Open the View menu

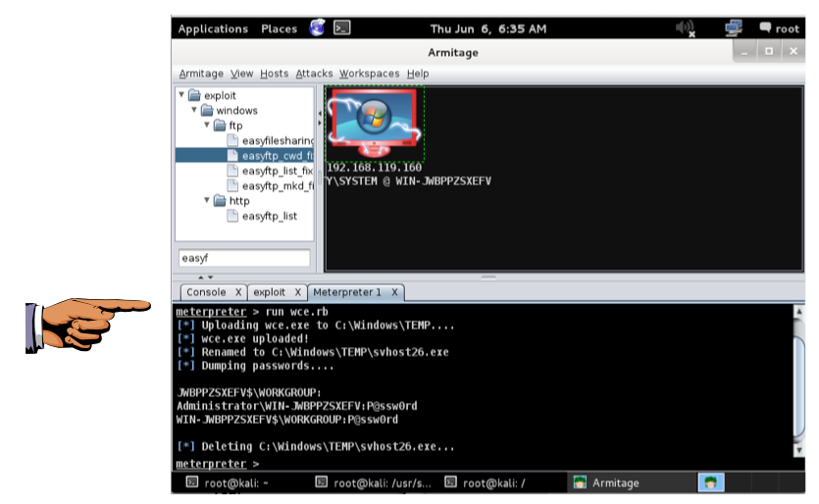tap(242, 74)
